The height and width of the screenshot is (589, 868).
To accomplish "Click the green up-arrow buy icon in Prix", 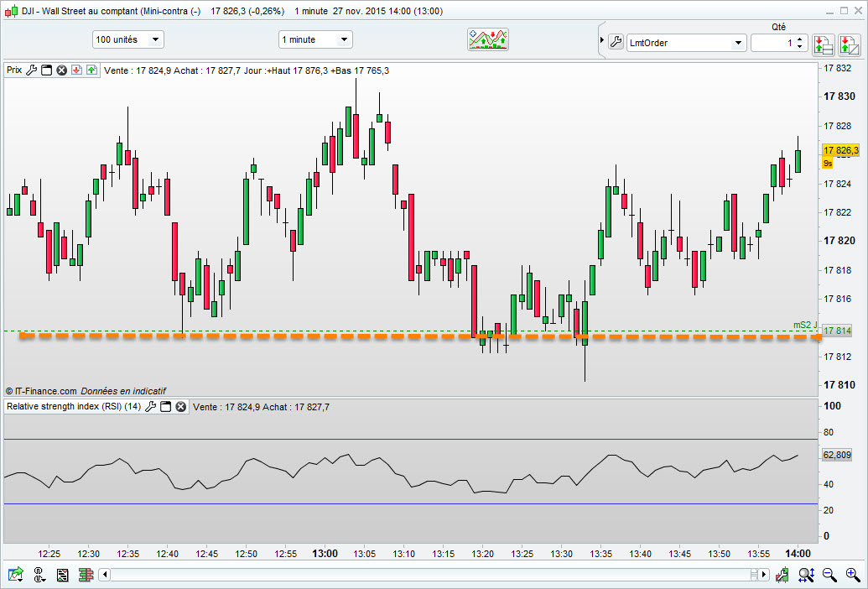I will (x=92, y=70).
